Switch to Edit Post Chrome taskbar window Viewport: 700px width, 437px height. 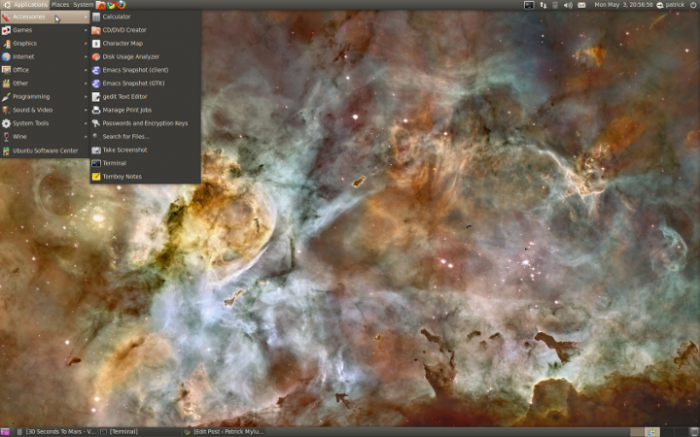[x=225, y=432]
